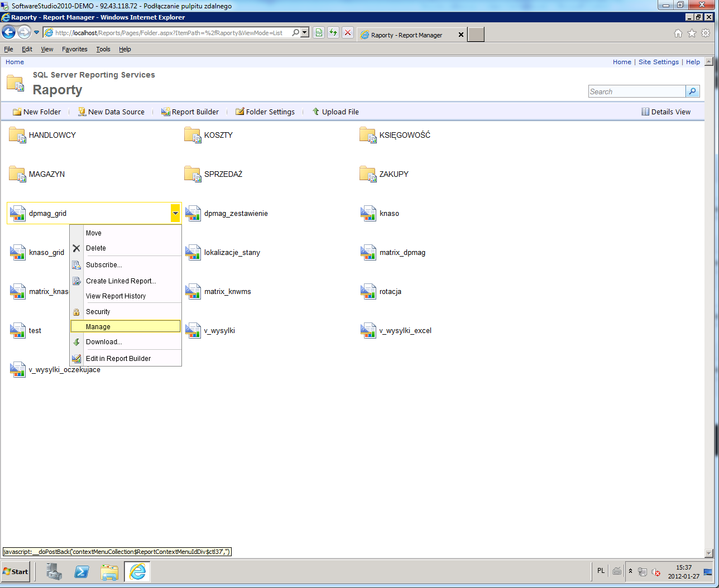Click the matrix_knwms report icon

coord(193,292)
